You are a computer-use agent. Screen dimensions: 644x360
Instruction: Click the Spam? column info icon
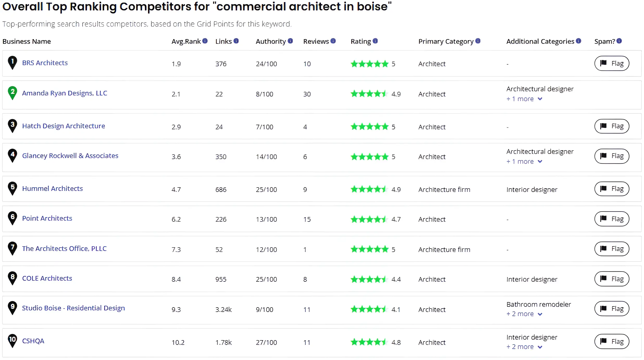[x=619, y=41]
